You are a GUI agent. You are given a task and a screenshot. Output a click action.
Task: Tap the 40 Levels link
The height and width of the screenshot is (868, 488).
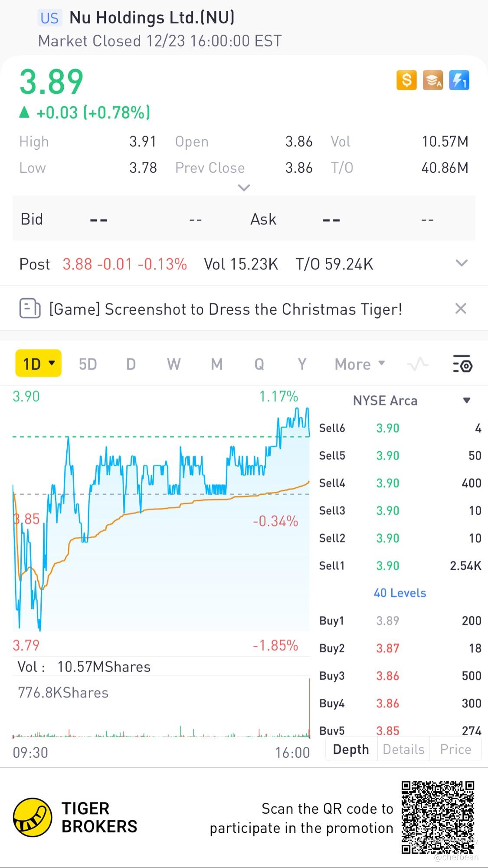pyautogui.click(x=400, y=593)
